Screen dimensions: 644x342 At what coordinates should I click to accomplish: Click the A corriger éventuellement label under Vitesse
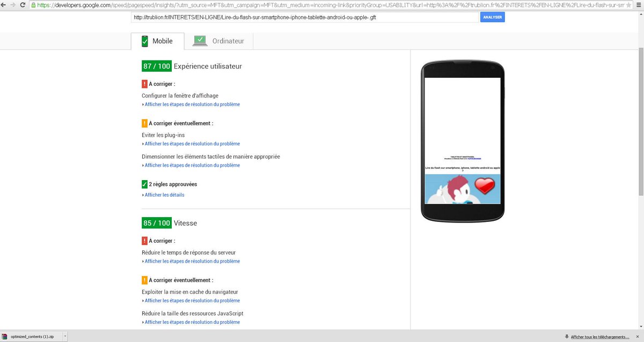pos(181,280)
